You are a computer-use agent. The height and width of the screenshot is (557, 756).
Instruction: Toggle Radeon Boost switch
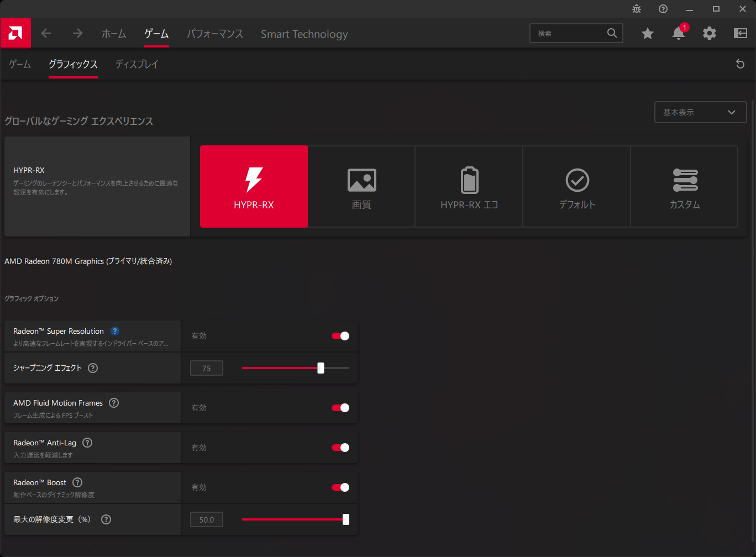pyautogui.click(x=340, y=487)
